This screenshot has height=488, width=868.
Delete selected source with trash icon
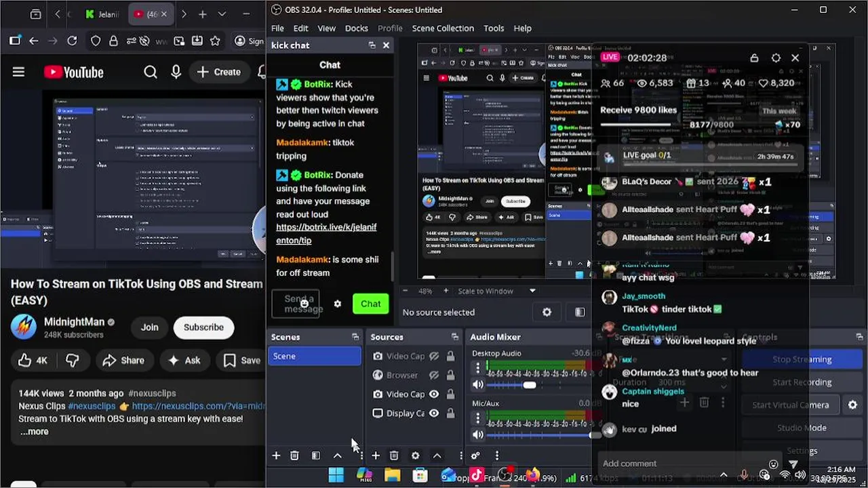click(394, 455)
